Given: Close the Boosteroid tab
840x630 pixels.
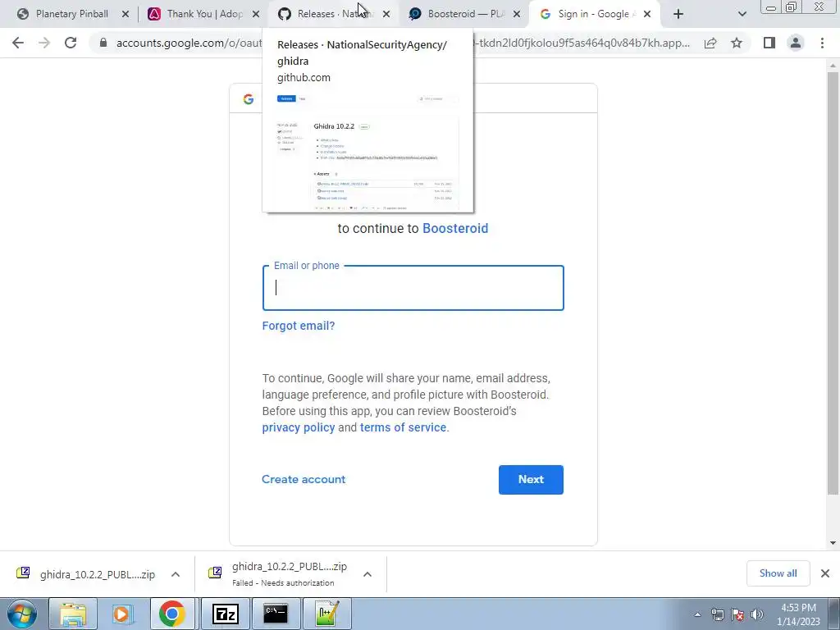Looking at the screenshot, I should tap(517, 15).
